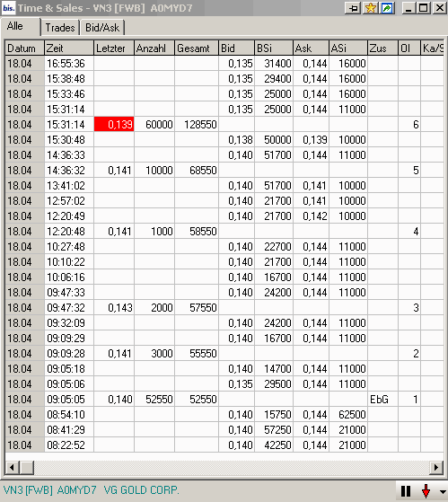Close the Time & Sales window
Viewport: 448px width, 502px height.
[x=440, y=8]
